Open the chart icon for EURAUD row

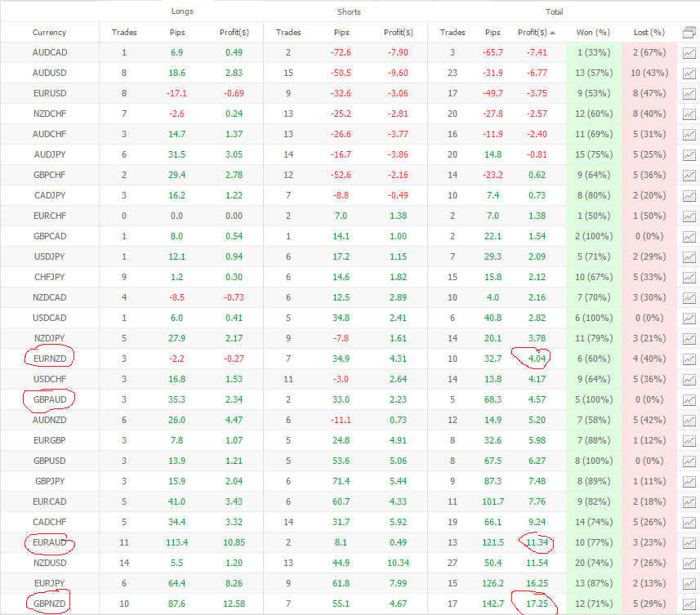click(689, 543)
